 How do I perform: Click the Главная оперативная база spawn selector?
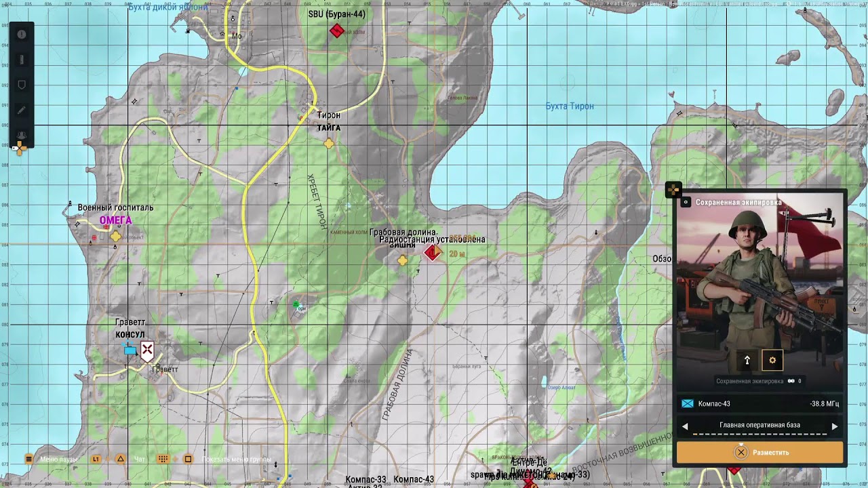[x=759, y=426]
